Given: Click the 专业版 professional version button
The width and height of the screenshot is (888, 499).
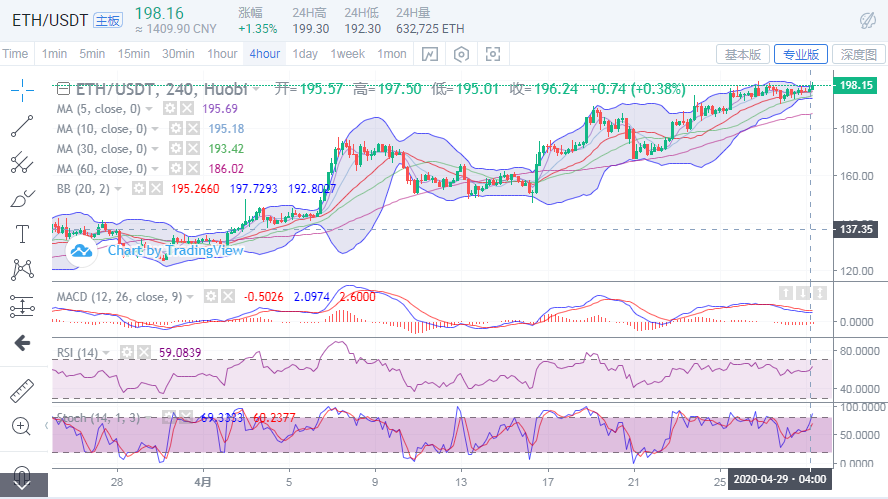Looking at the screenshot, I should 801,54.
